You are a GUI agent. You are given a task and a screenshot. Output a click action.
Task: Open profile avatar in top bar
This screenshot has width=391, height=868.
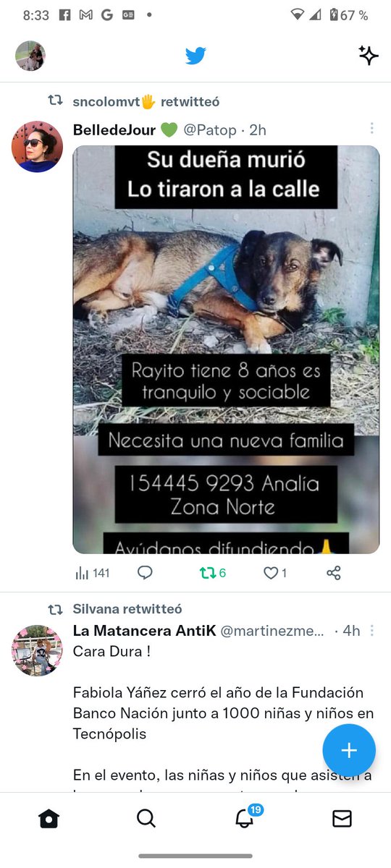[30, 56]
